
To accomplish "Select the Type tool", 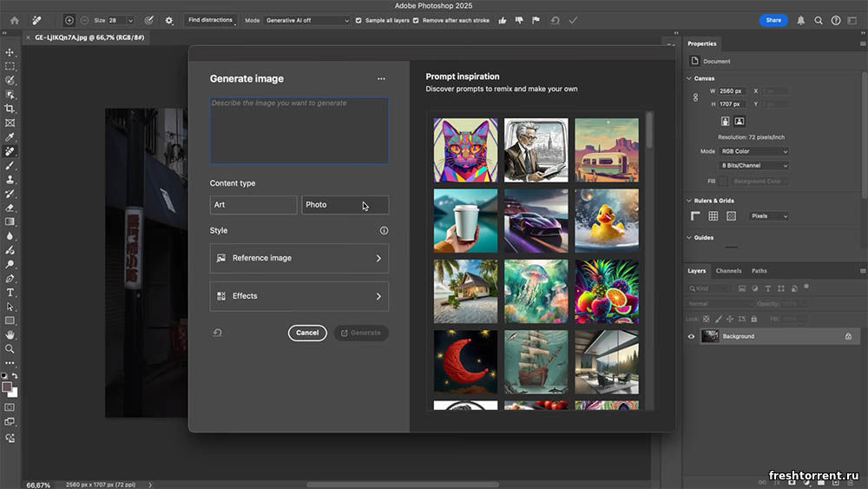I will tap(10, 293).
